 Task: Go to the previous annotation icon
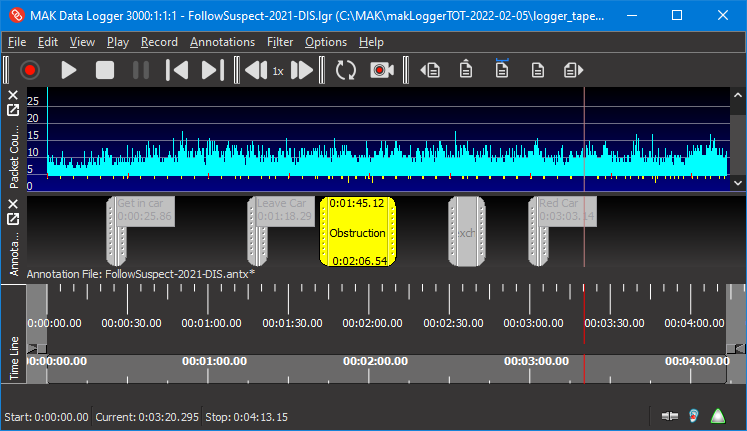click(431, 70)
